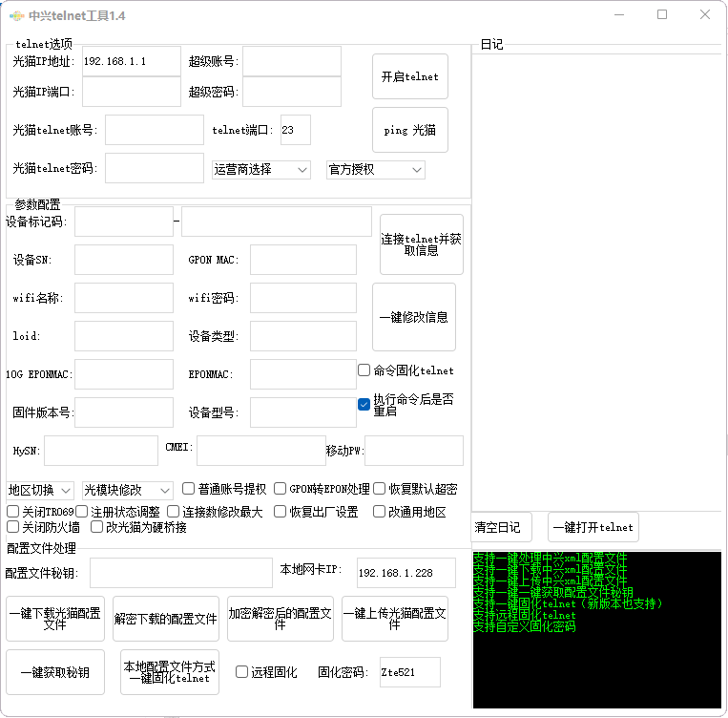Uncheck 执行命令后是否重启 checkbox
Viewport: 728px width, 718px height.
364,404
